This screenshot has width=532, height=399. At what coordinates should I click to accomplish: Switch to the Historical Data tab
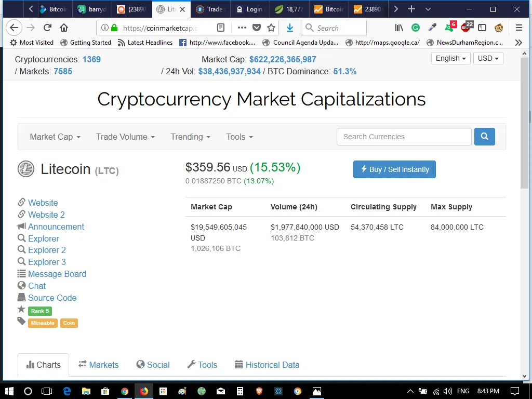point(268,365)
